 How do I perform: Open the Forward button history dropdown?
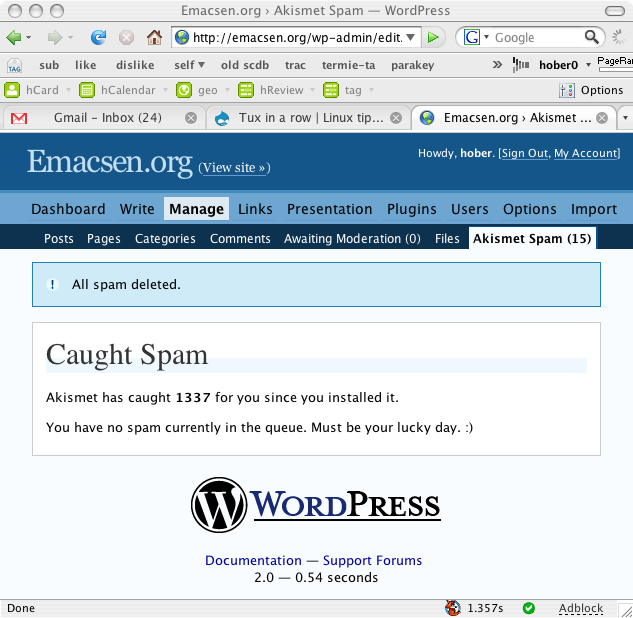point(71,38)
